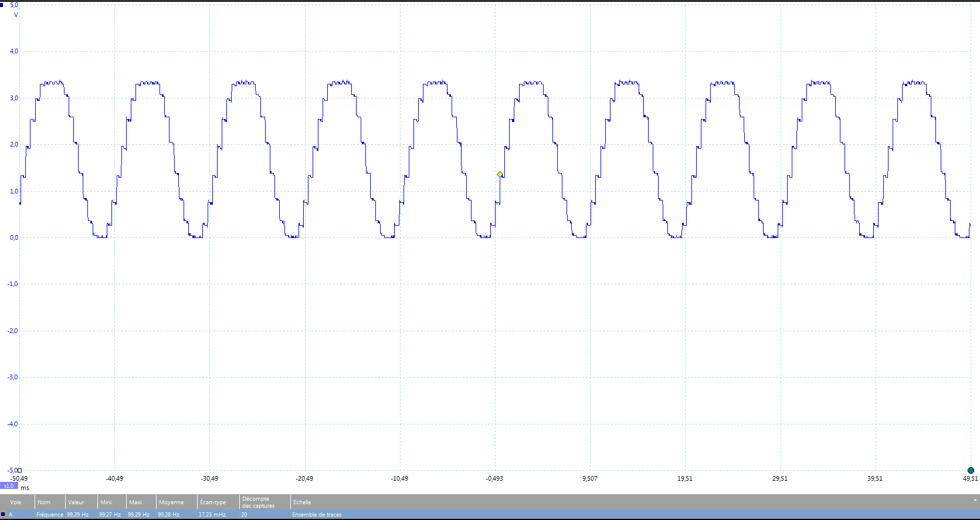Click the x1.0 zoom factor label
The width and height of the screenshot is (980, 520).
9,486
